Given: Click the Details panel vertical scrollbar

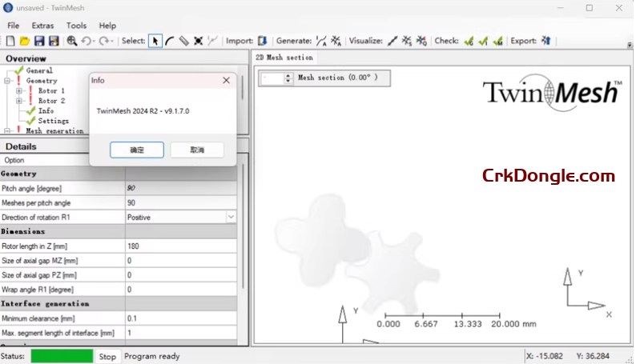Looking at the screenshot, I should click(x=243, y=240).
